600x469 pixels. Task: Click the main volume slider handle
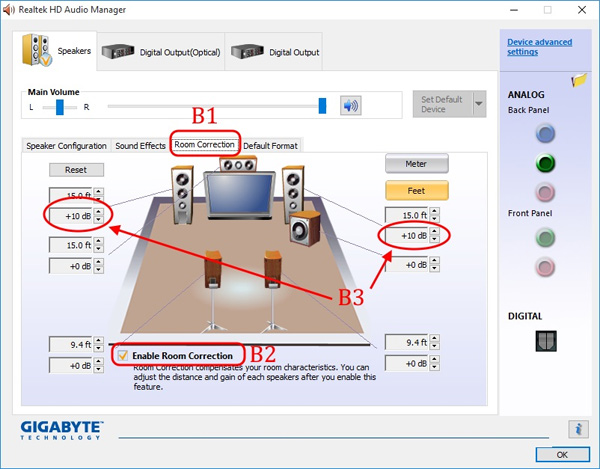point(323,106)
